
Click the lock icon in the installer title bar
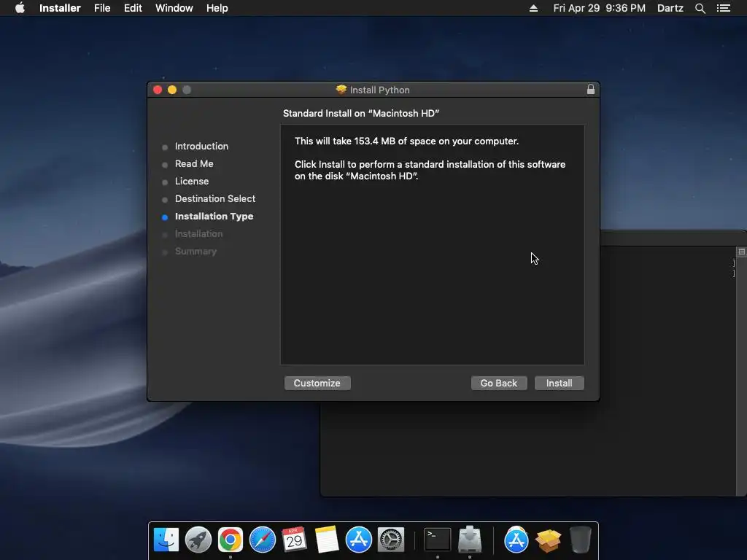tap(591, 89)
